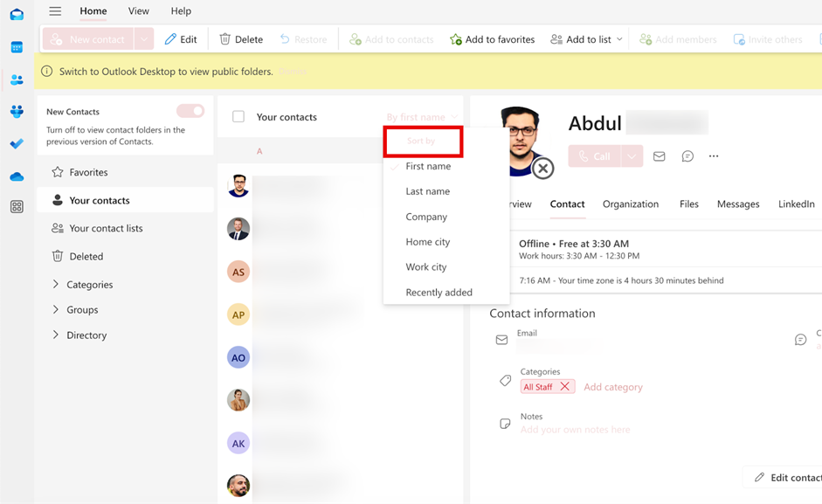
Task: Open Help ribbon tab
Action: pyautogui.click(x=181, y=11)
